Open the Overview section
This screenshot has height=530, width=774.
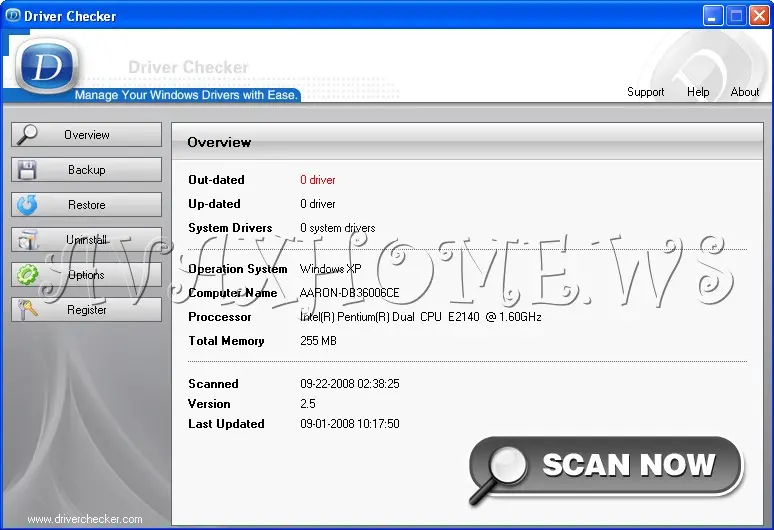86,135
